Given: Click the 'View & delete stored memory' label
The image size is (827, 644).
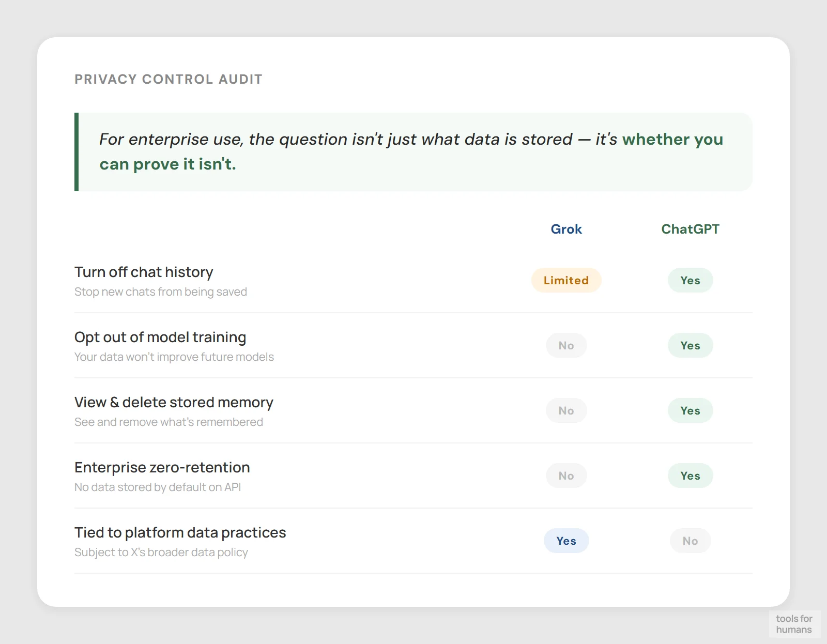Looking at the screenshot, I should tap(174, 402).
